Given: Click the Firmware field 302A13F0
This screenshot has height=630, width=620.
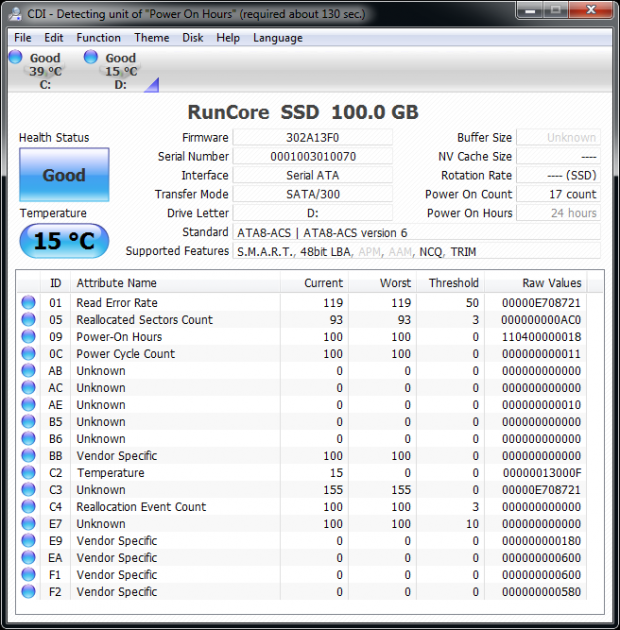Looking at the screenshot, I should pyautogui.click(x=313, y=137).
